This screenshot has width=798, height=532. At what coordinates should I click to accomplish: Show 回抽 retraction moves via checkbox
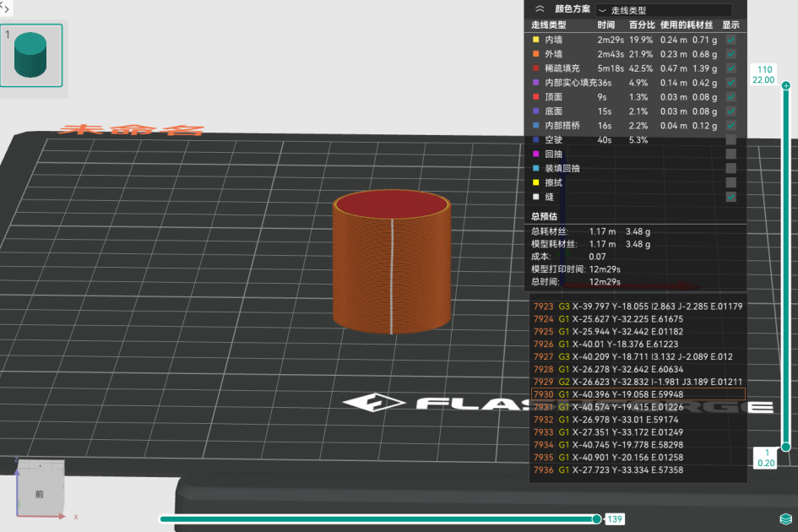point(730,155)
